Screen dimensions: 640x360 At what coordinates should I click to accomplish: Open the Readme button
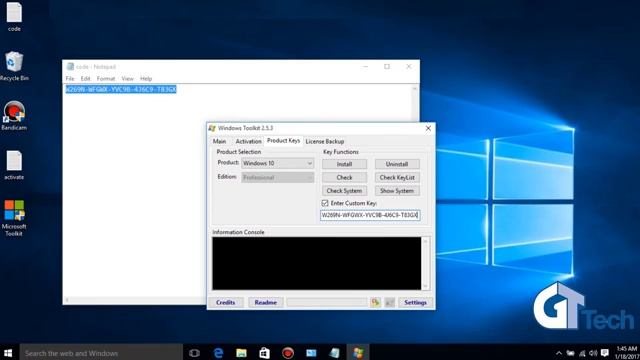[266, 302]
